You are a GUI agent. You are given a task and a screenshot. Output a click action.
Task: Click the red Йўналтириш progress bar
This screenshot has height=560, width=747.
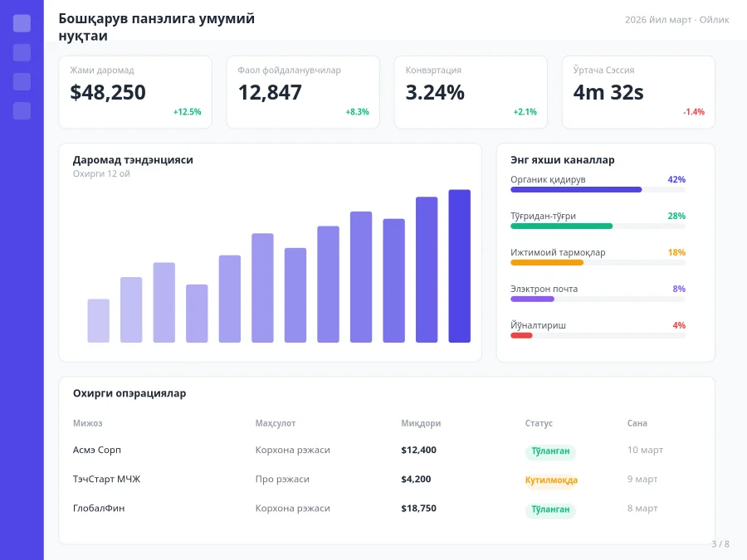coord(521,336)
